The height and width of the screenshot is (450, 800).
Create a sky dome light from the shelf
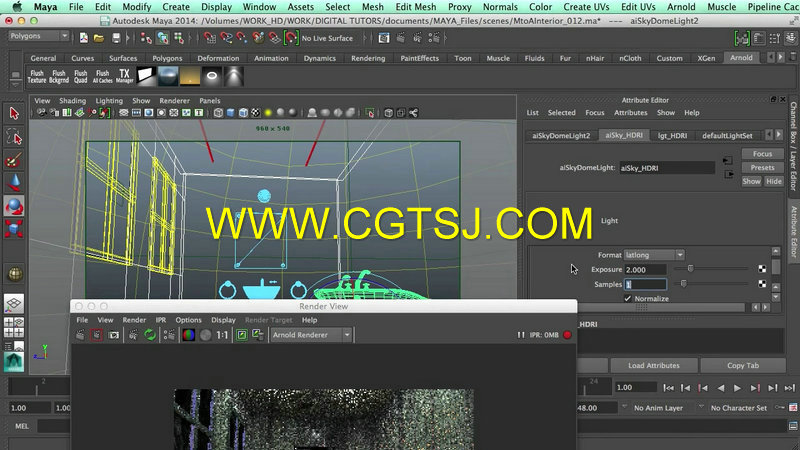[168, 77]
